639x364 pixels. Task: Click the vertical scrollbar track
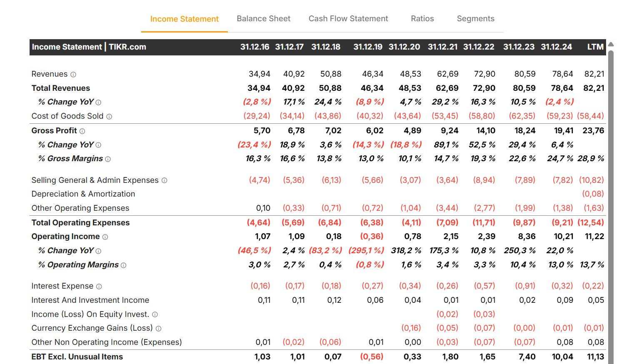point(611,208)
